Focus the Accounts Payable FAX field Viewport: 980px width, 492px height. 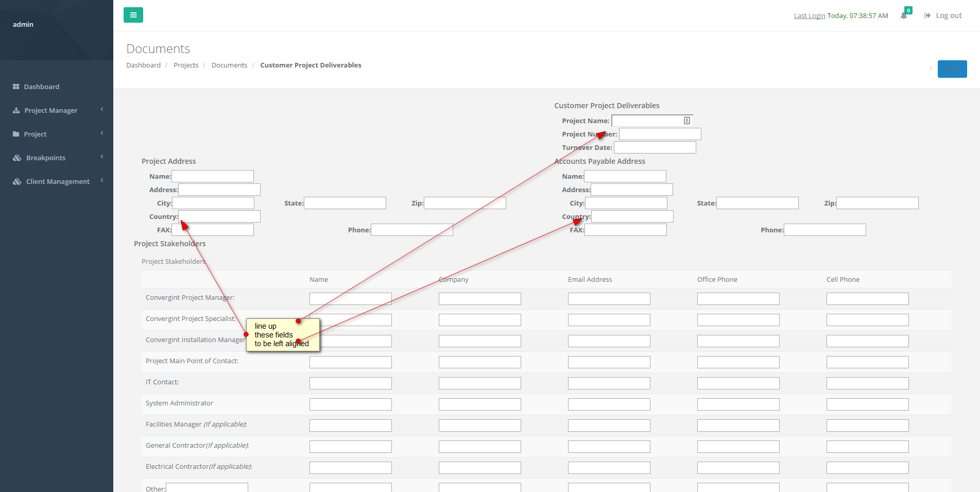[626, 230]
